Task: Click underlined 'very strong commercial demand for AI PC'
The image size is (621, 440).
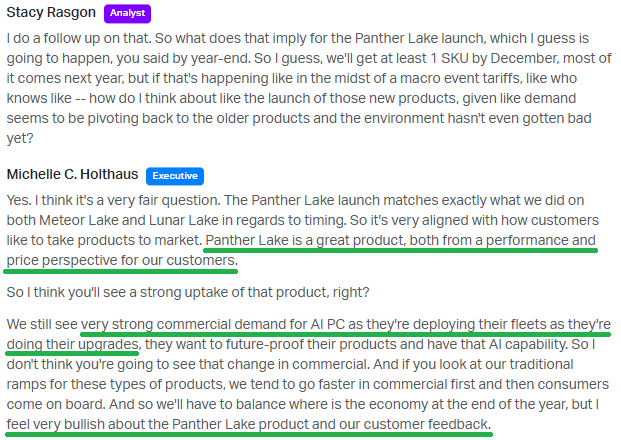Action: tap(213, 324)
